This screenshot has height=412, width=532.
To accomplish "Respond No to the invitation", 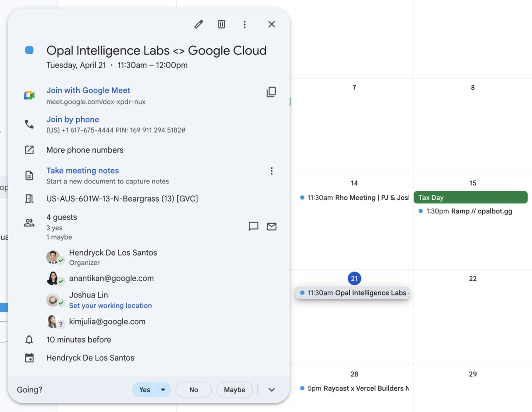I will pyautogui.click(x=194, y=390).
